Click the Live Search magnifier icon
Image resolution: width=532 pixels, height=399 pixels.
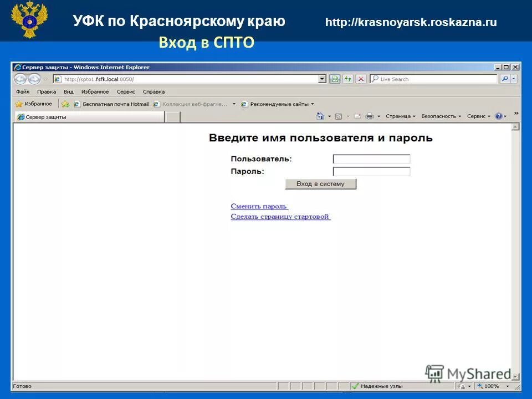coord(505,79)
